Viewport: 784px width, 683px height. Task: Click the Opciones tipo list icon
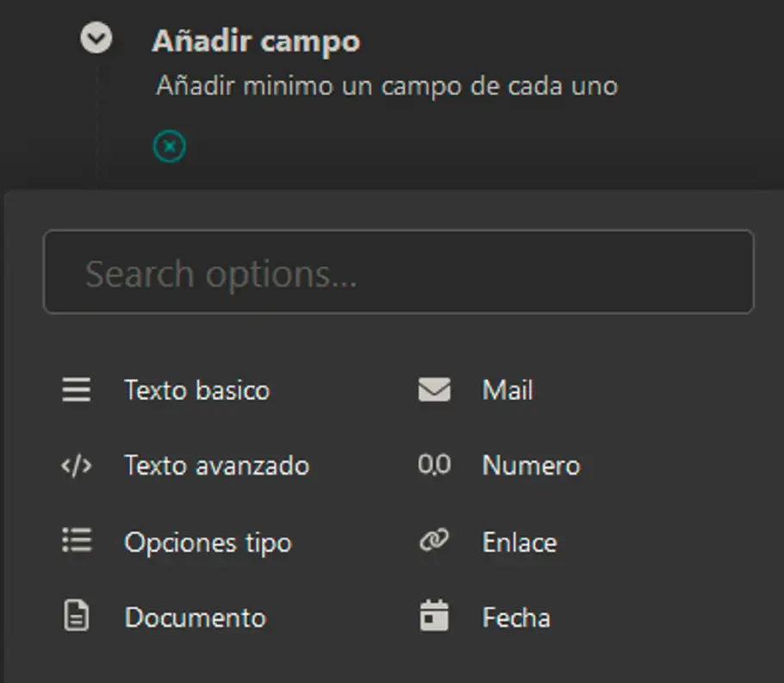(77, 540)
